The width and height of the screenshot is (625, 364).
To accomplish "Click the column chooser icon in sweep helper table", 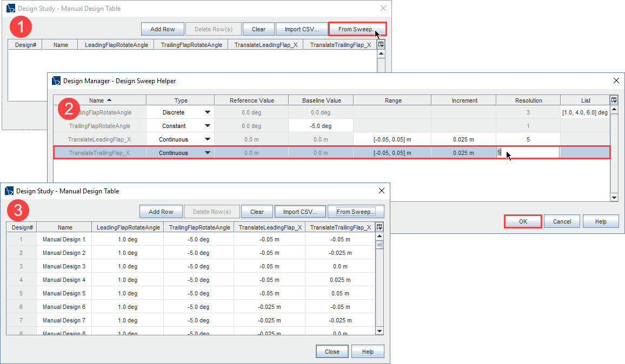I will tap(614, 100).
